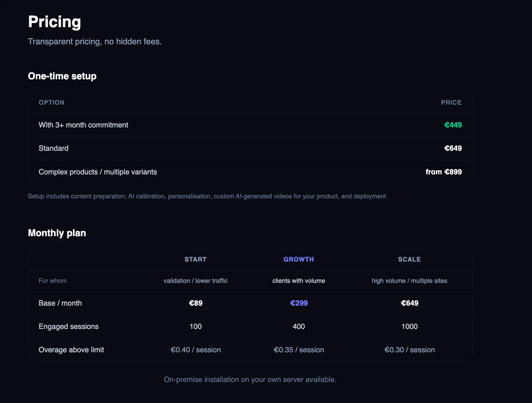This screenshot has height=403, width=532.
Task: Click 'clients with volume' cell
Action: pyautogui.click(x=299, y=281)
